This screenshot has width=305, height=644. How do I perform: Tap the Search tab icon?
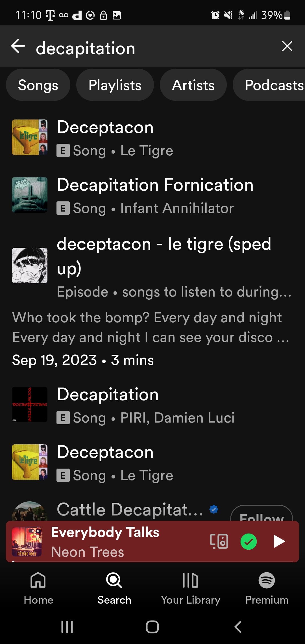click(x=114, y=581)
